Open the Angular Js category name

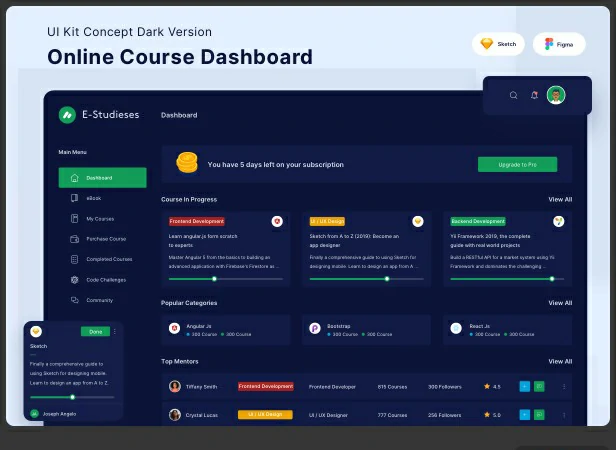199,326
